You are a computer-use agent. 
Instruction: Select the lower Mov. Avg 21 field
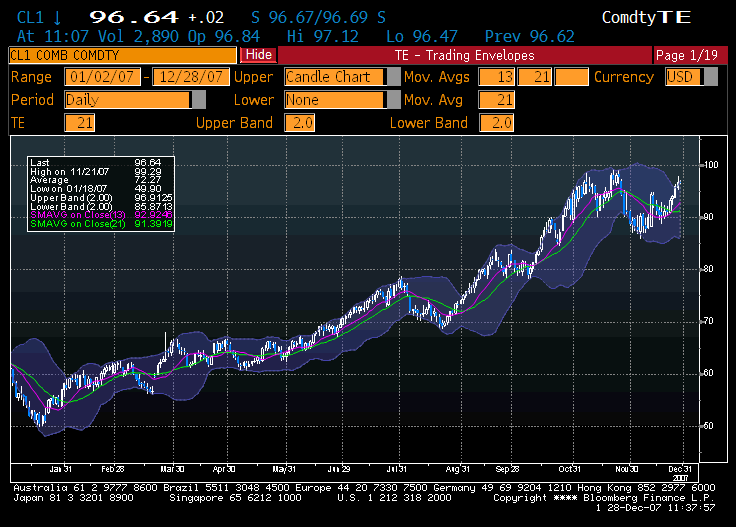[x=496, y=100]
